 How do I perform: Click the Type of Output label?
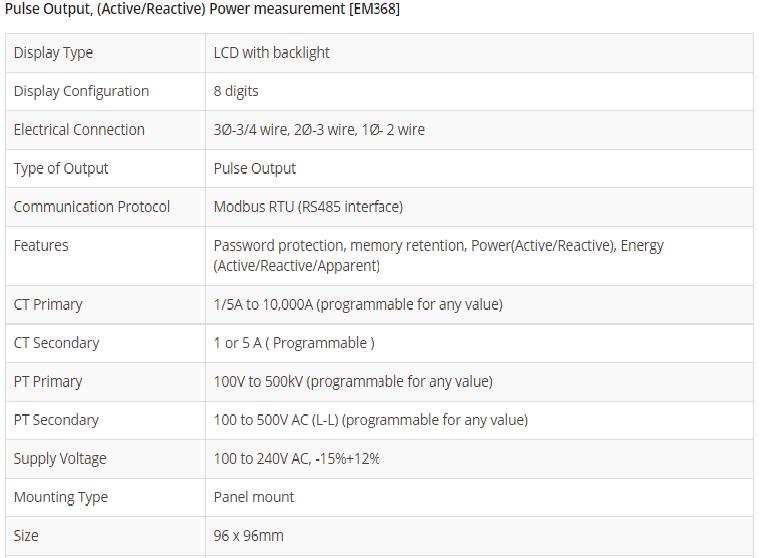coord(61,168)
